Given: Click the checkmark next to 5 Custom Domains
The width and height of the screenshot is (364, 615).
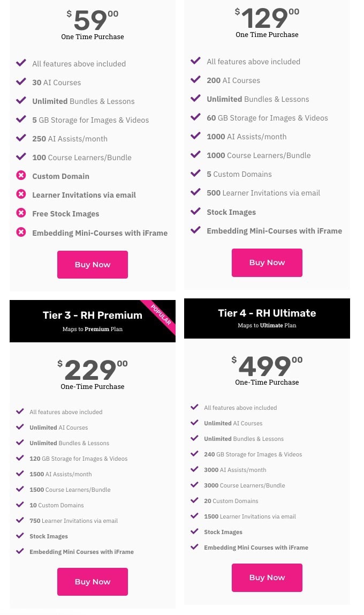Looking at the screenshot, I should (x=195, y=174).
